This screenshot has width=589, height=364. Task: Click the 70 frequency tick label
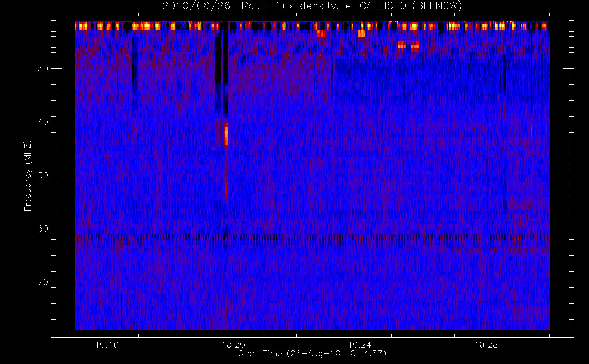pyautogui.click(x=43, y=282)
